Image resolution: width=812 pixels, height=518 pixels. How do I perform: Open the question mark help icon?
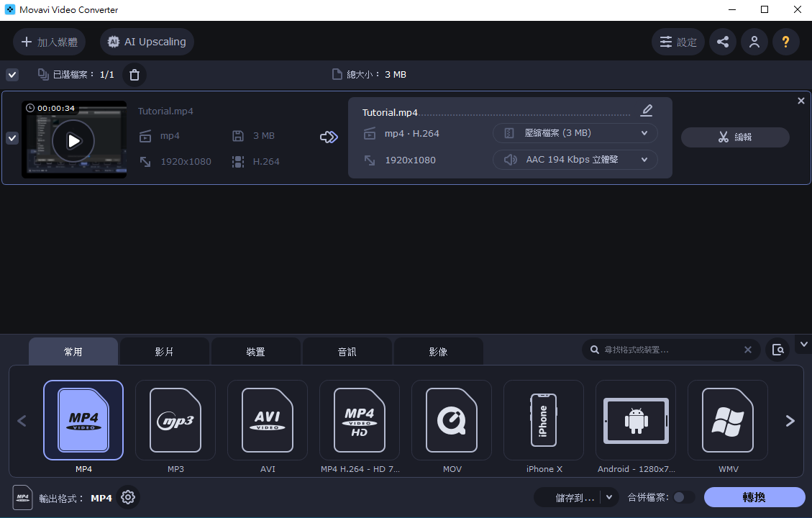click(x=785, y=42)
